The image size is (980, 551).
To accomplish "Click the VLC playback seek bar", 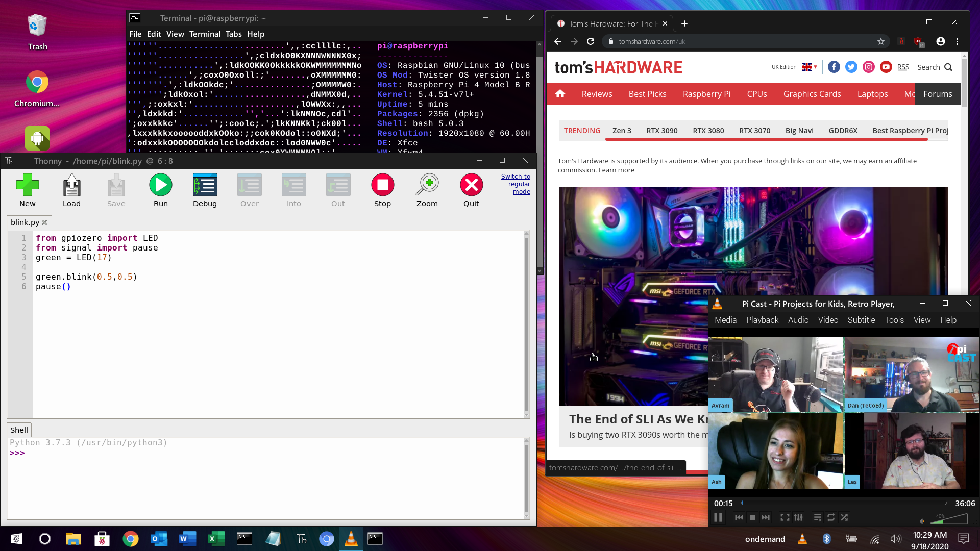I will (x=844, y=503).
